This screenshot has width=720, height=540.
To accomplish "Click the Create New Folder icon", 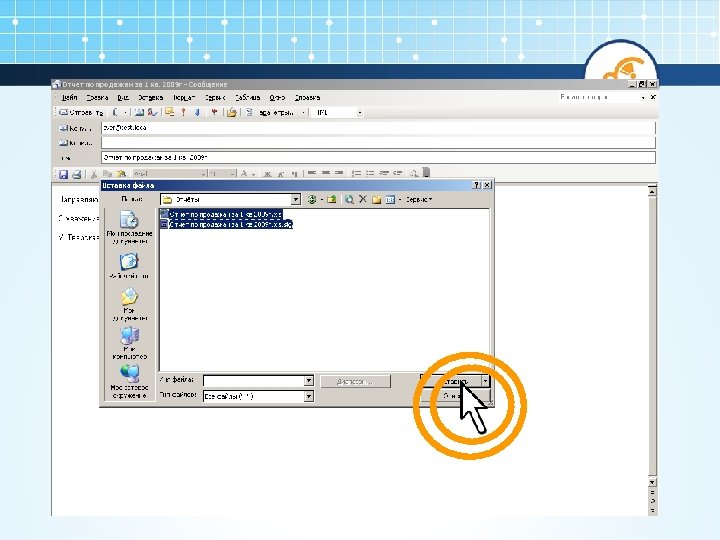I will [x=377, y=199].
